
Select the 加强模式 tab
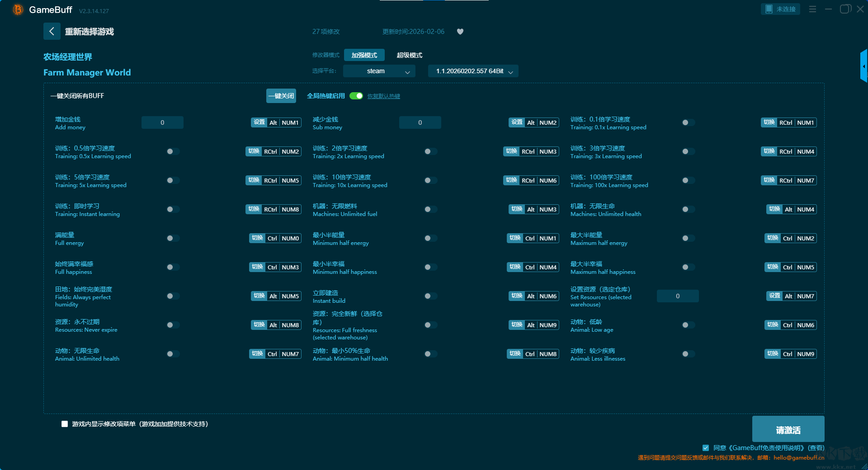(x=364, y=55)
